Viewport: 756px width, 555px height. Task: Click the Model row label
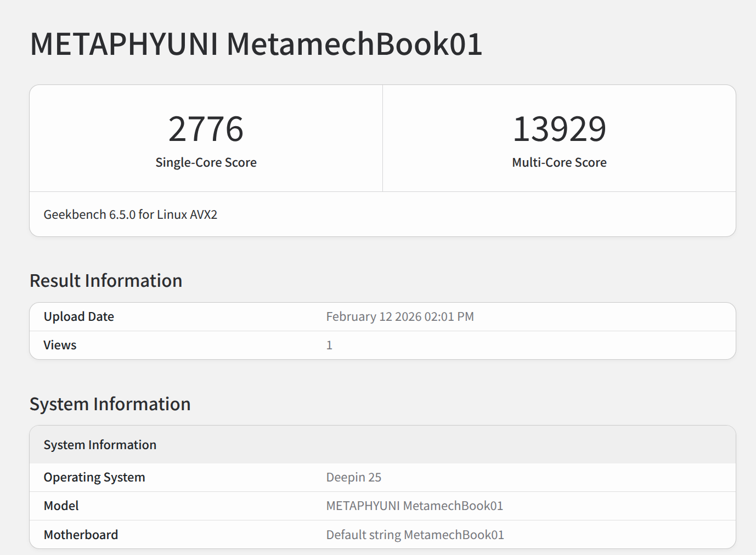click(x=61, y=506)
